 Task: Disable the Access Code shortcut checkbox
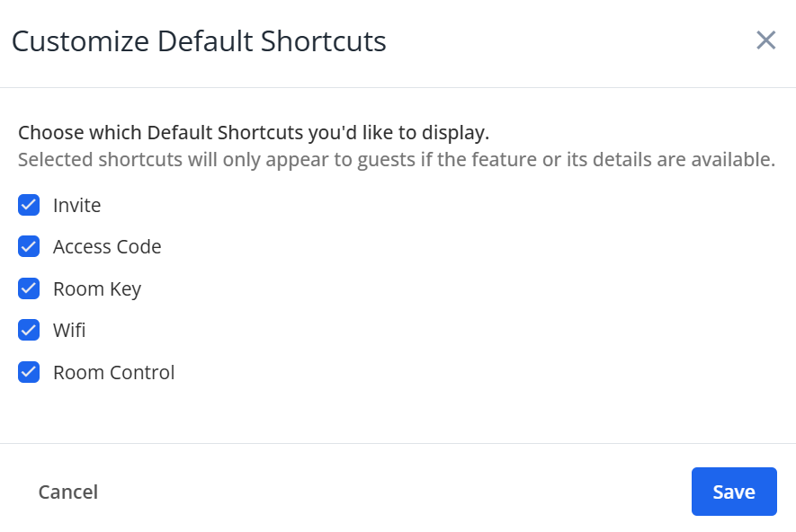point(29,246)
